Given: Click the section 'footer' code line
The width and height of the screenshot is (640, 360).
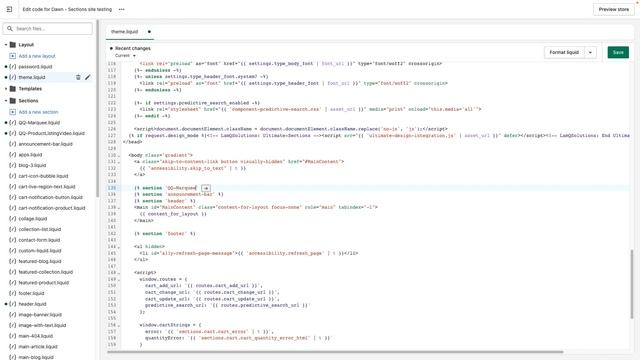Looking at the screenshot, I should tap(165, 233).
